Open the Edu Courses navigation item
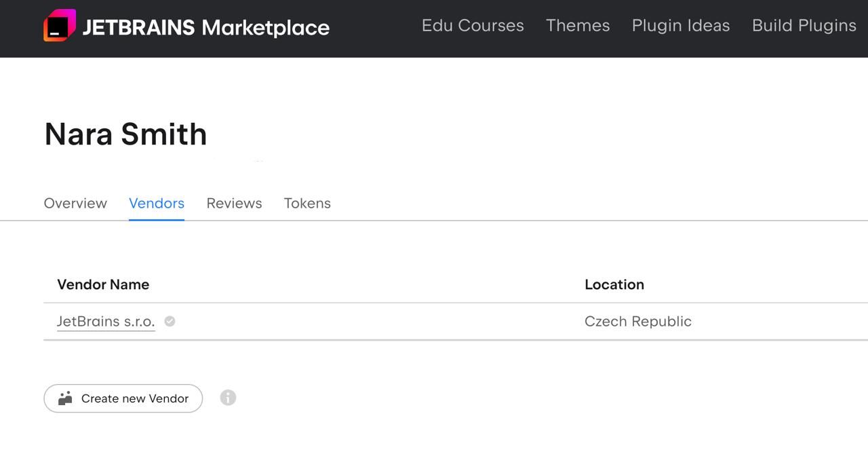The width and height of the screenshot is (868, 452). click(473, 26)
